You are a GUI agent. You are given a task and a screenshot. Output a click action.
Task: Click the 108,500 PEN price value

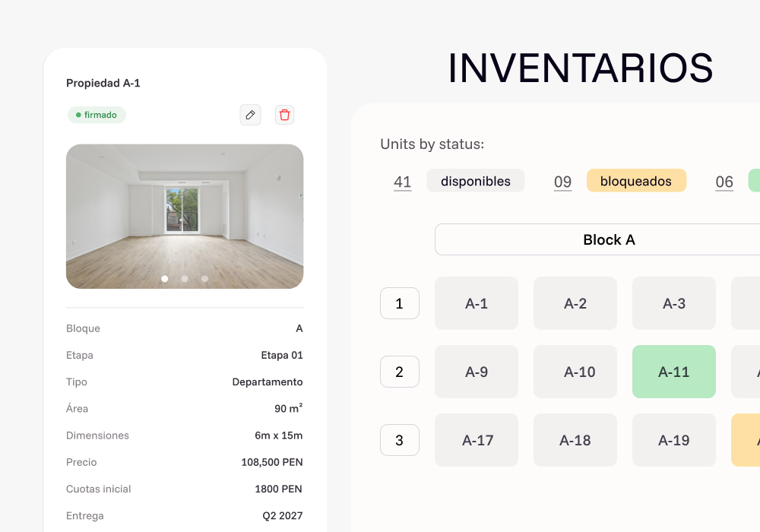[x=272, y=462]
